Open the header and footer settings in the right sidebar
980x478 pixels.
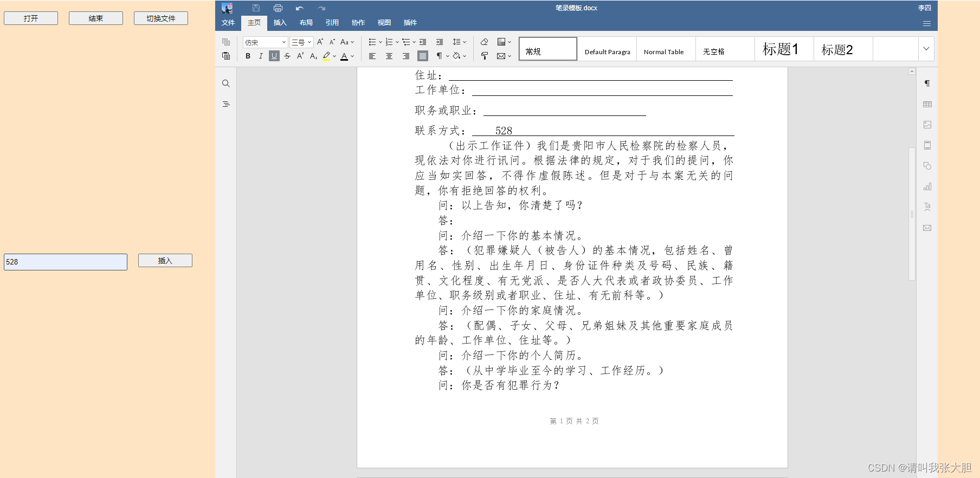pos(927,145)
